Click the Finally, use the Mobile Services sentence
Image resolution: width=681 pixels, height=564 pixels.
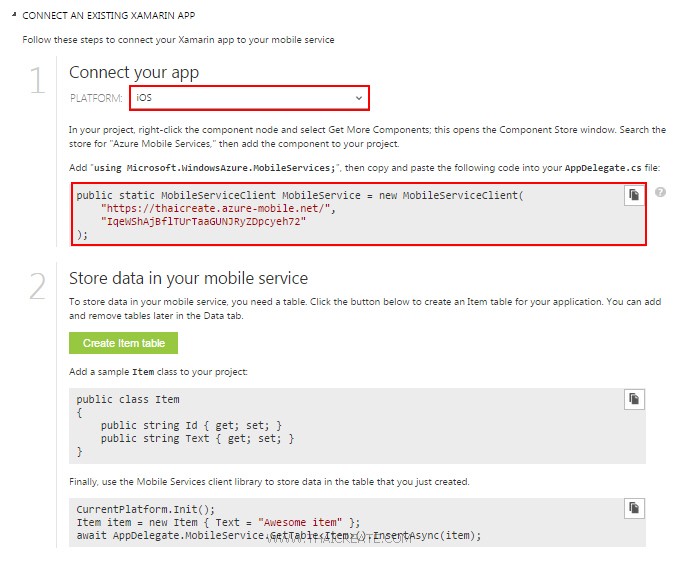[269, 482]
